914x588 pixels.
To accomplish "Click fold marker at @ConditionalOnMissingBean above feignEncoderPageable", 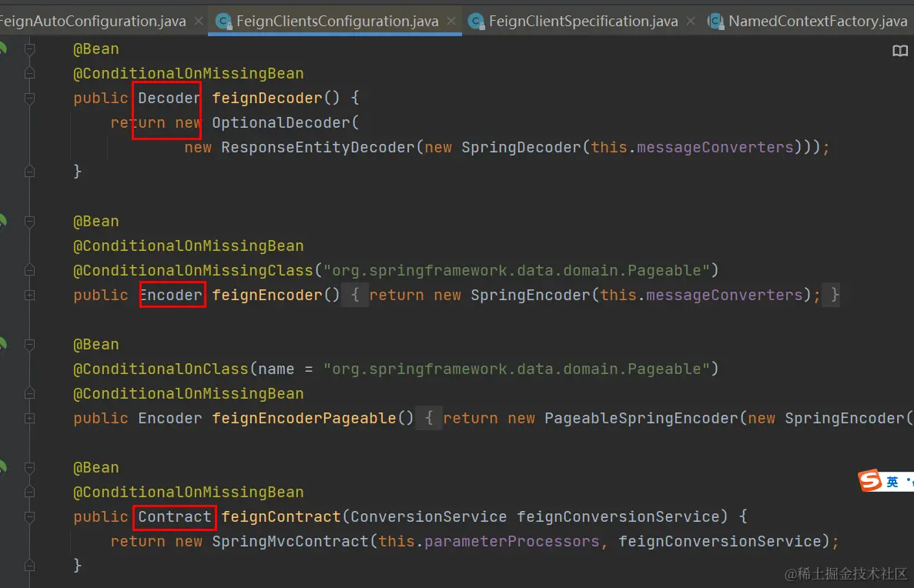I will click(30, 394).
